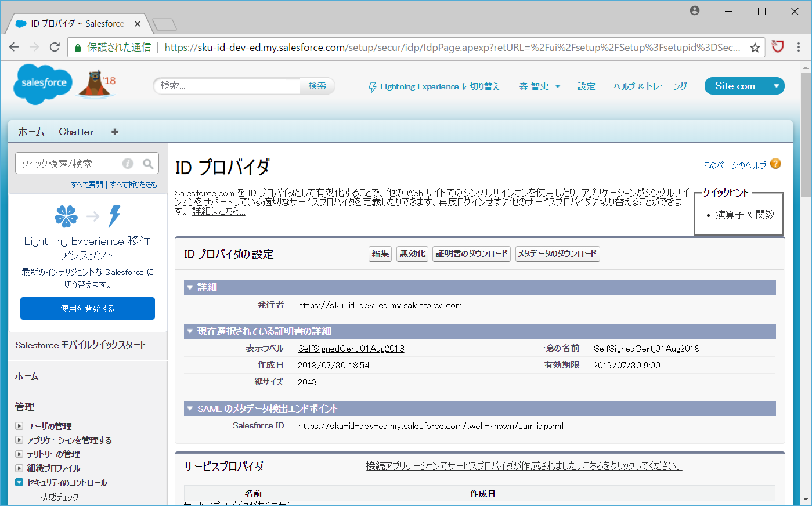This screenshot has width=812, height=506.
Task: Click the lightning bolt icon near Lightning Experience
Action: [373, 87]
